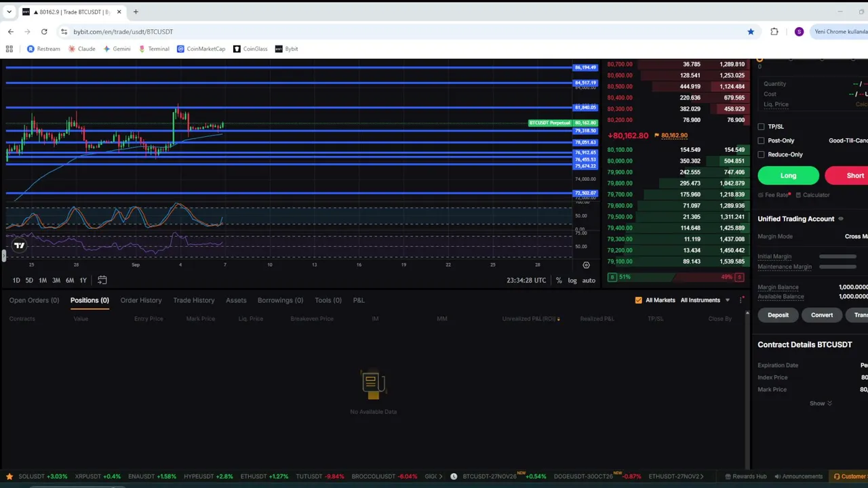The image size is (868, 488).
Task: Toggle percent scale on the chart
Action: pos(559,281)
